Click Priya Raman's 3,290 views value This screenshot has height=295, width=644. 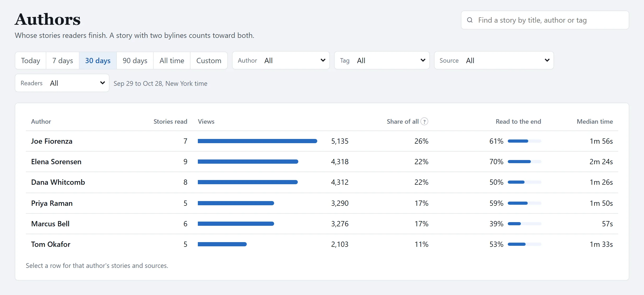click(340, 203)
